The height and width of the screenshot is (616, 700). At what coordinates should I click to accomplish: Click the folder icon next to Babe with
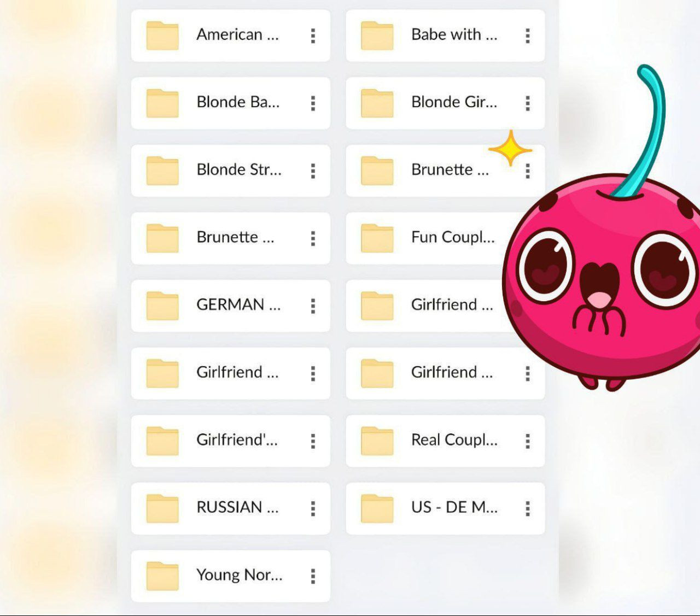[x=377, y=36]
